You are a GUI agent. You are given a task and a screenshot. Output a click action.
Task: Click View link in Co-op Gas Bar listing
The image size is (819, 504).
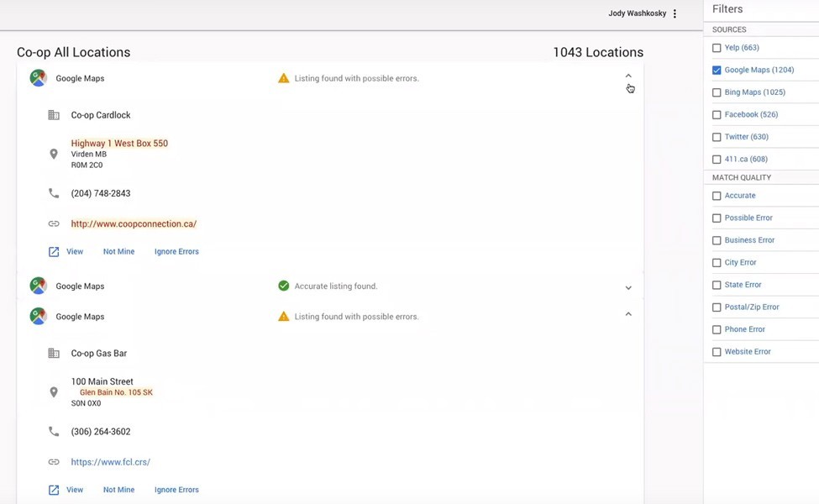[x=75, y=490]
